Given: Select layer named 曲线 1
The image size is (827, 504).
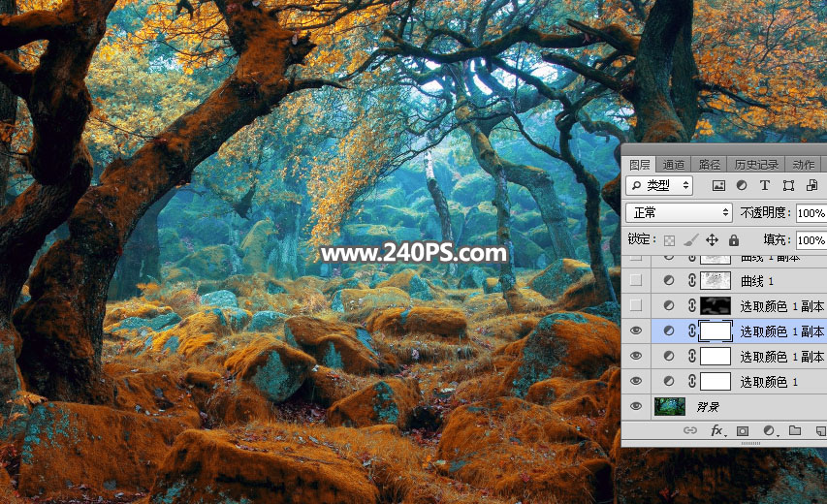Looking at the screenshot, I should 757,281.
